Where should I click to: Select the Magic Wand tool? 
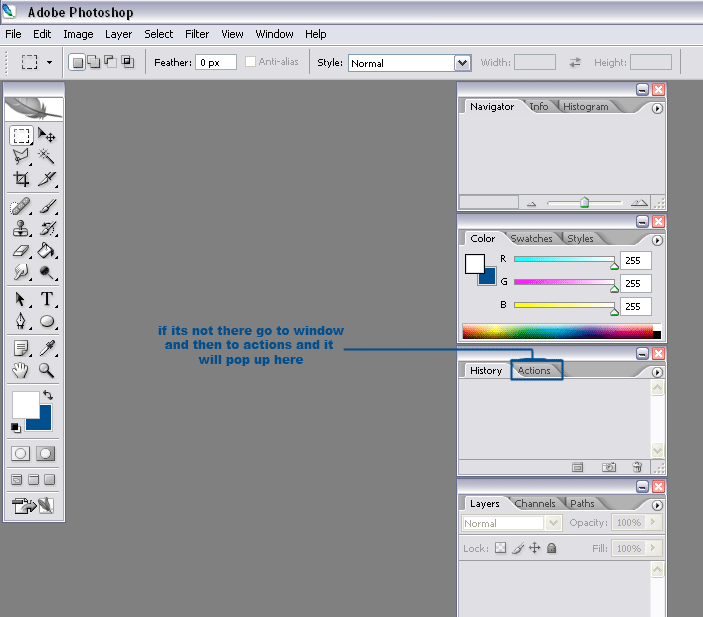click(47, 157)
